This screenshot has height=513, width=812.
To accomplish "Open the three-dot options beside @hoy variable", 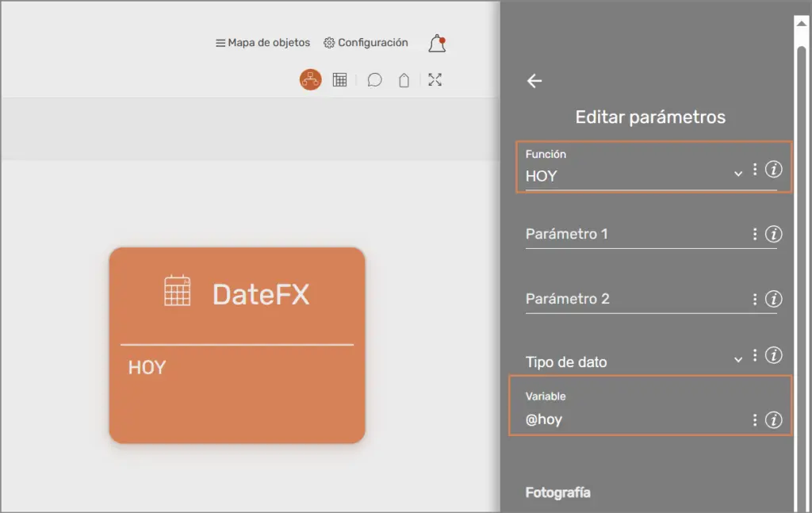I will [x=754, y=419].
